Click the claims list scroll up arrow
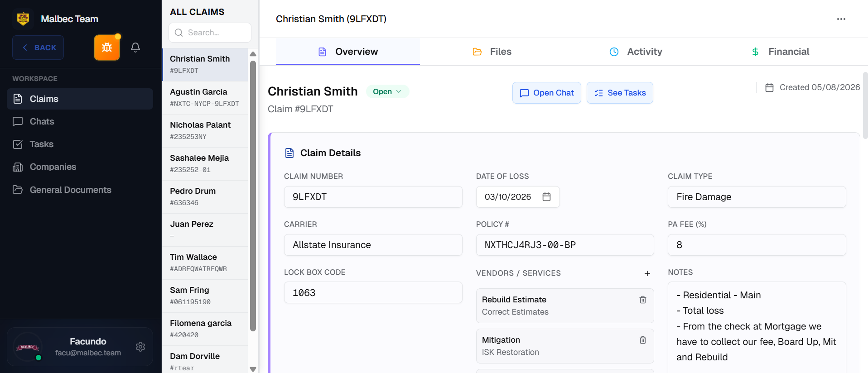Image resolution: width=868 pixels, height=373 pixels. pos(253,54)
